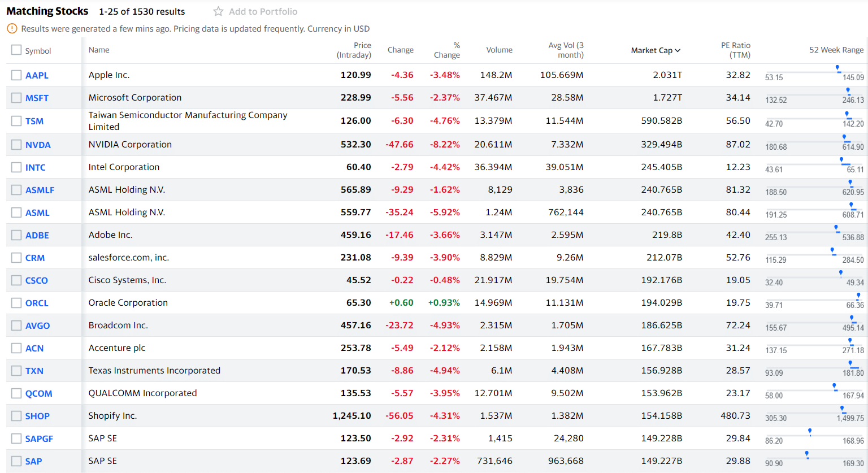Click Apple market cap 2.031T

coord(667,75)
